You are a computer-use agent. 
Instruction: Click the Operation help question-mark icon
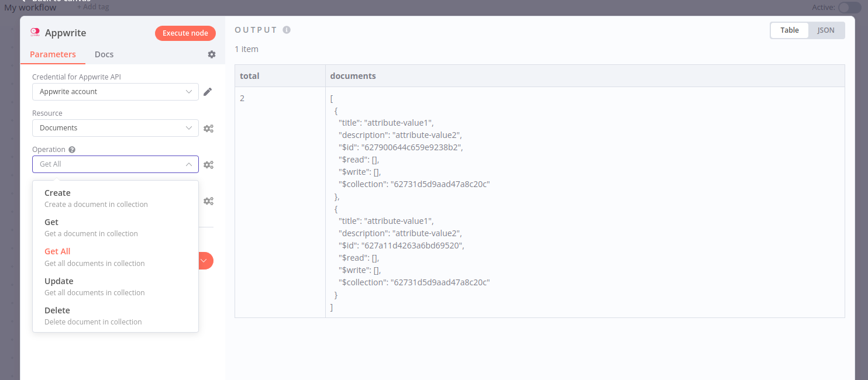pos(72,150)
